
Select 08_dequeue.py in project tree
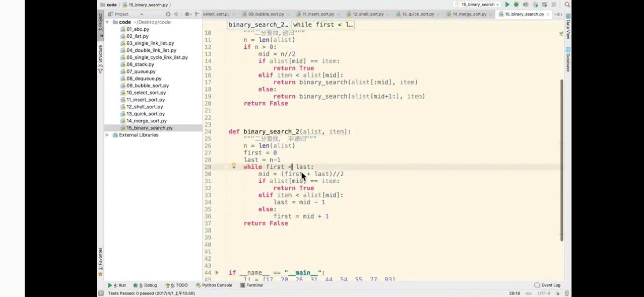coord(144,79)
